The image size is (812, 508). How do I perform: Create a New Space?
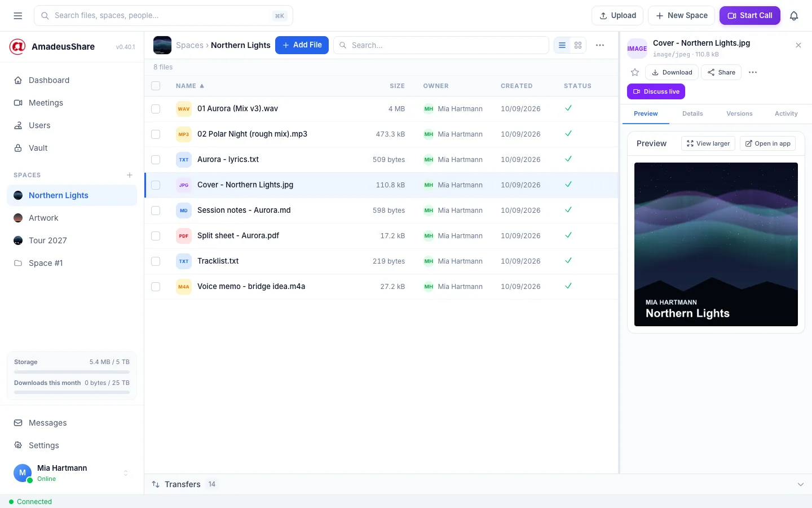[x=682, y=16]
